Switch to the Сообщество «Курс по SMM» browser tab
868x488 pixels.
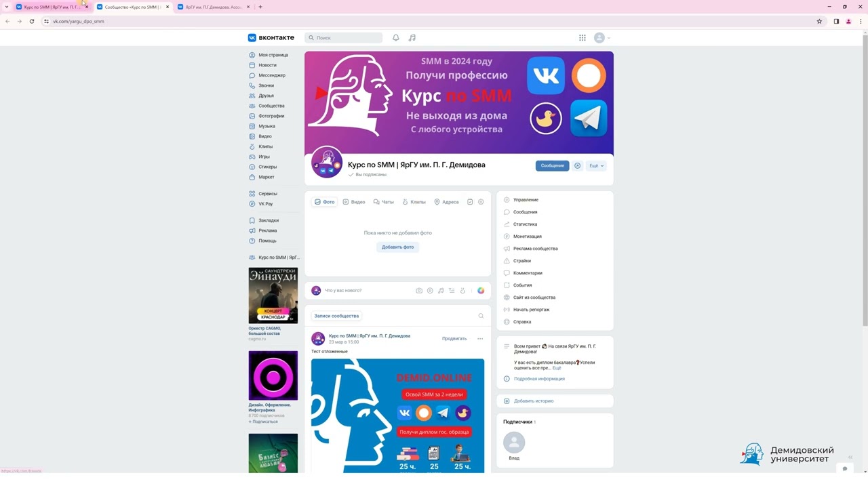click(133, 7)
